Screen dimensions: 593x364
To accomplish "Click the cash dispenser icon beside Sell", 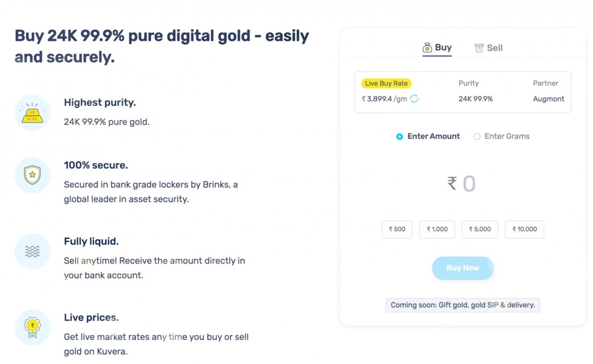I will [x=478, y=48].
